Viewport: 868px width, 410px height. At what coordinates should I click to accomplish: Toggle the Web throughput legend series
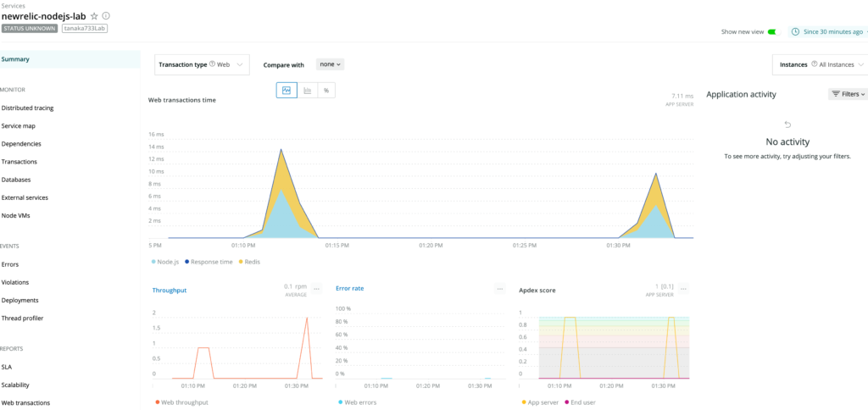tap(182, 402)
